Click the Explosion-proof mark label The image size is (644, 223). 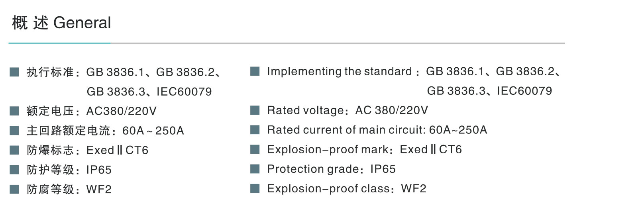pos(328,149)
